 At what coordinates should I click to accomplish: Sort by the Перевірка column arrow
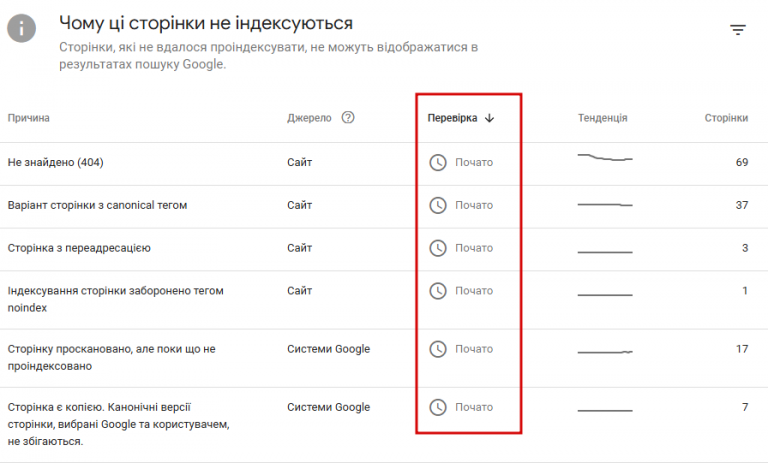pos(490,118)
